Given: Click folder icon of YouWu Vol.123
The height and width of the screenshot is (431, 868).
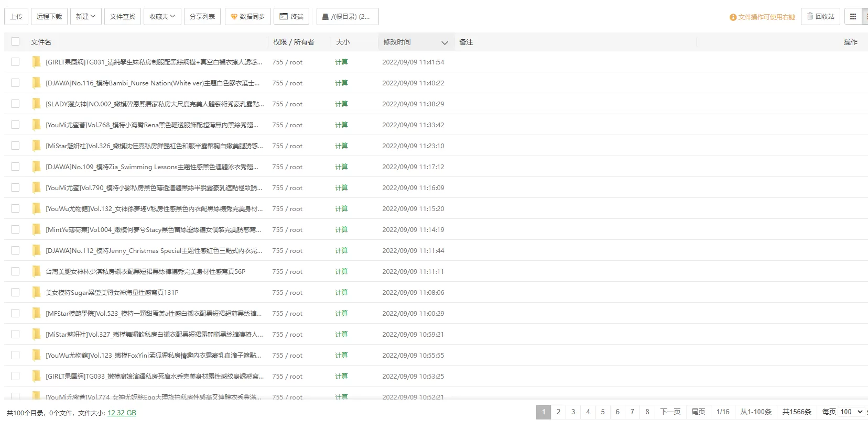Looking at the screenshot, I should click(x=36, y=355).
